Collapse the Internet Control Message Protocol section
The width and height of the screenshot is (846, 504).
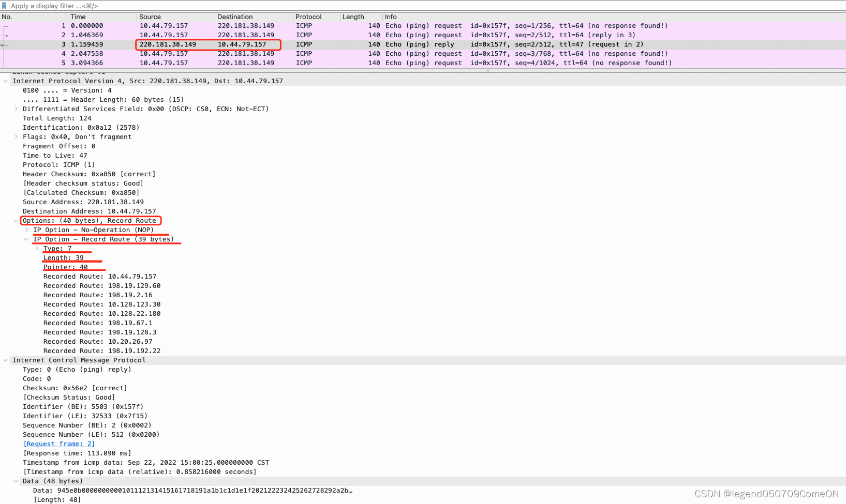[x=5, y=360]
